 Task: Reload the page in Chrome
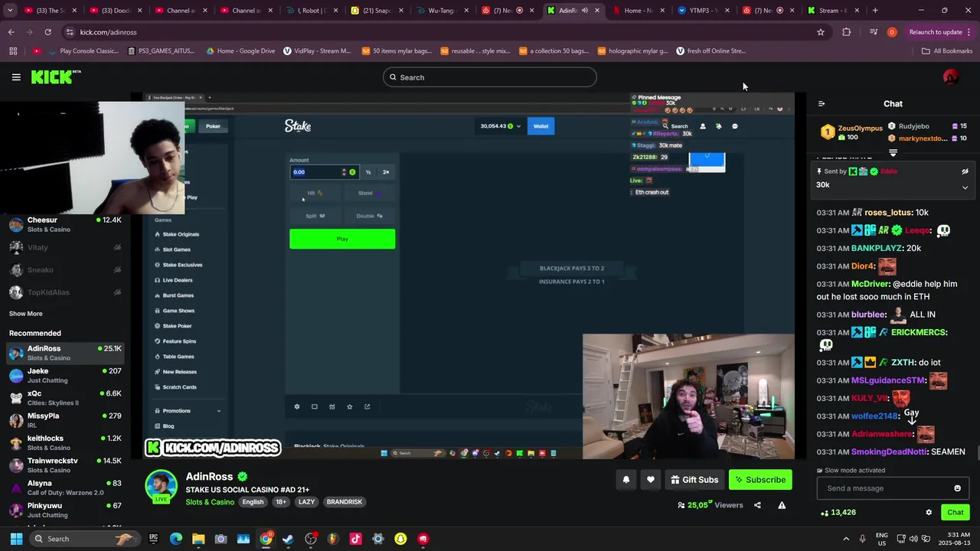pos(47,32)
